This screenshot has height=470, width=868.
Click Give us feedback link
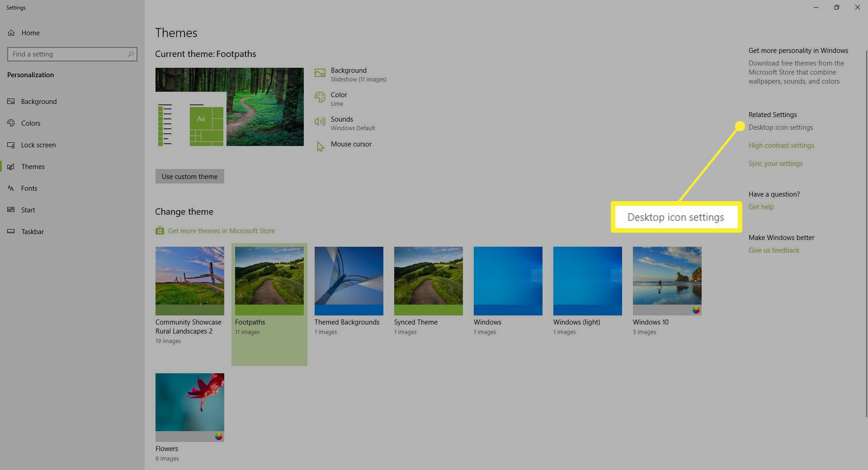point(774,250)
